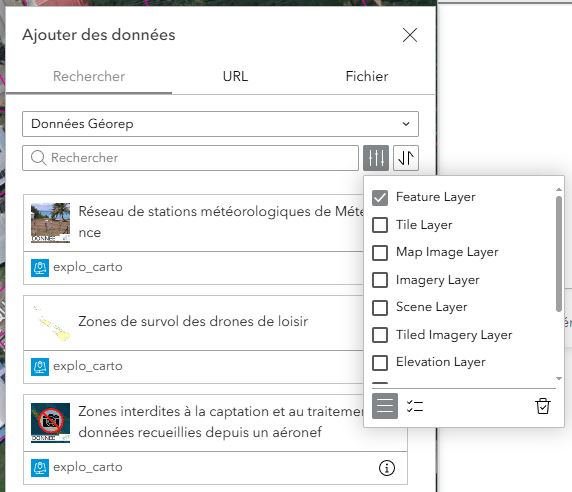The width and height of the screenshot is (572, 492).
Task: Click in the Rechercher search field
Action: pyautogui.click(x=190, y=158)
